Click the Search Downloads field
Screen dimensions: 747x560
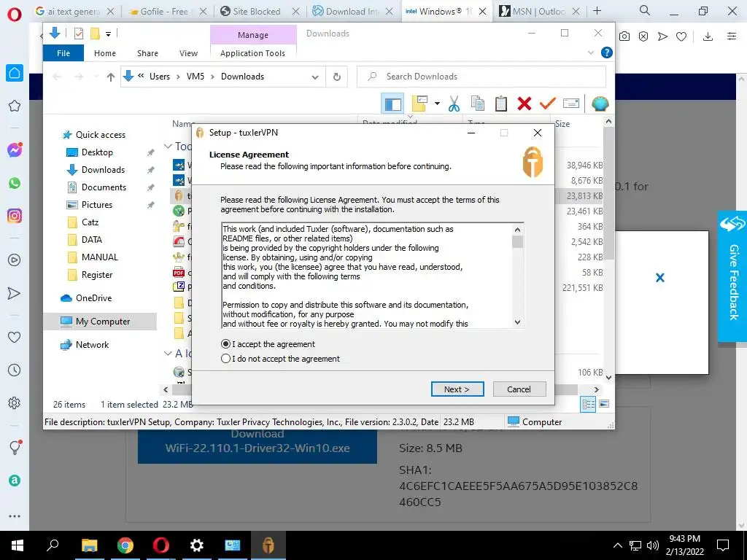[481, 77]
